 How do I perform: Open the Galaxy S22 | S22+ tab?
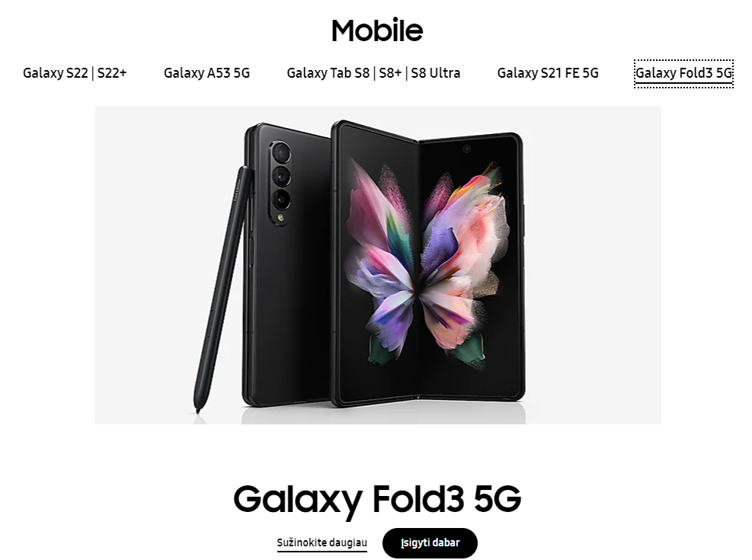point(75,73)
